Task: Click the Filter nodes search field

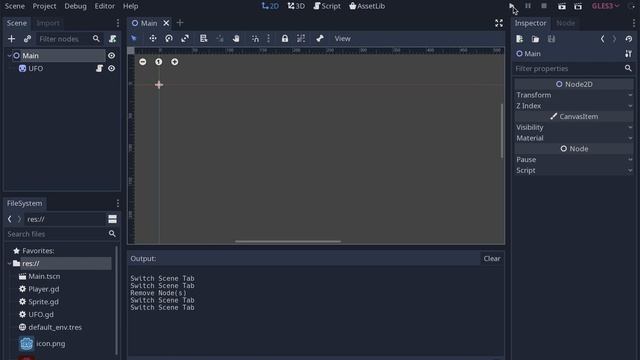Action: (64, 39)
